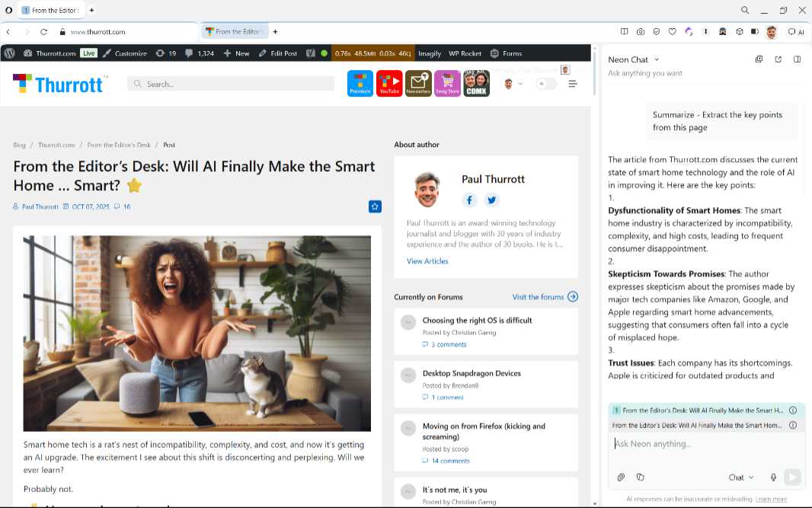The width and height of the screenshot is (812, 508).
Task: Open the 16 comments link under title
Action: (x=122, y=206)
